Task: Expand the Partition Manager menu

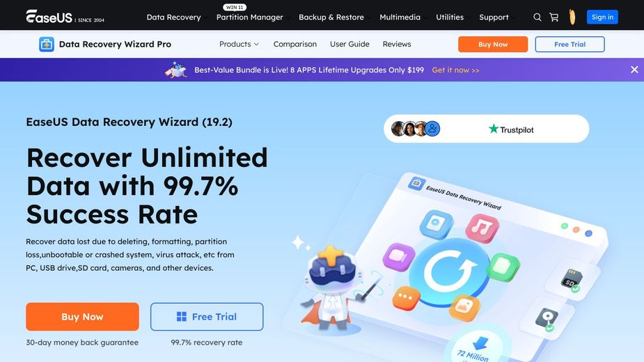Action: click(250, 17)
